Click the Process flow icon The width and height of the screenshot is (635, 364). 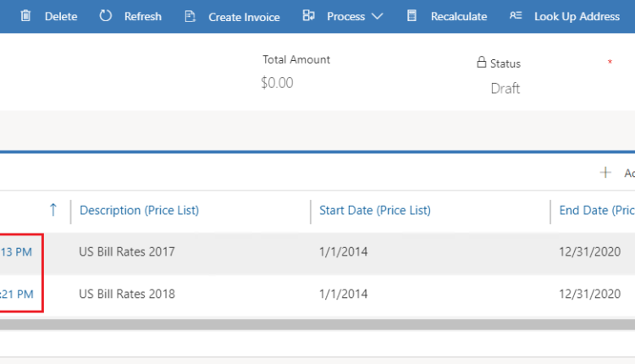tap(309, 16)
